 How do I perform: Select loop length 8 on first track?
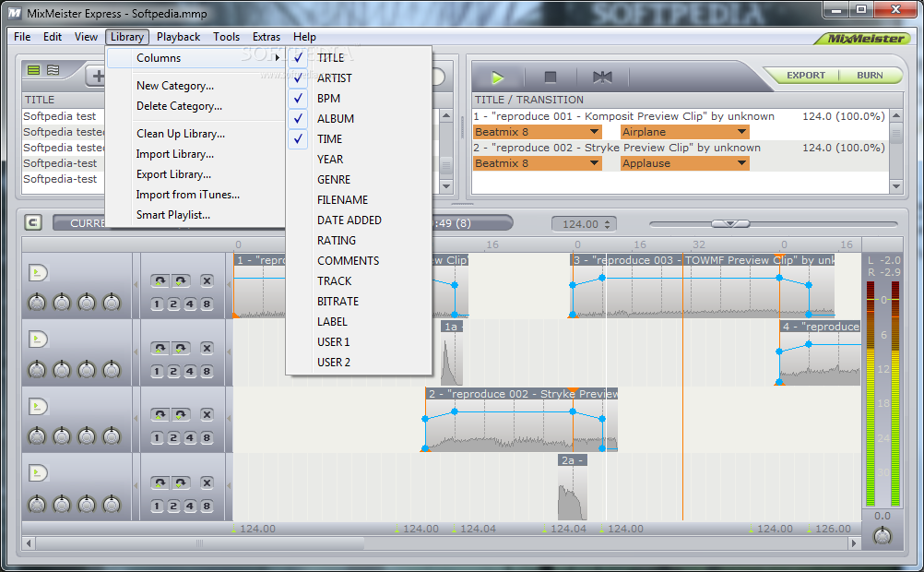[207, 304]
